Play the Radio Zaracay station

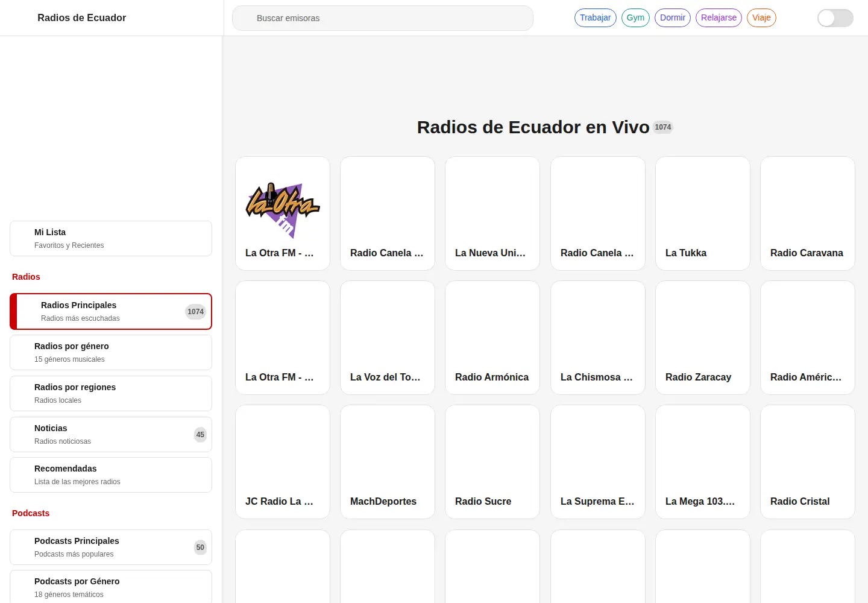(x=703, y=338)
